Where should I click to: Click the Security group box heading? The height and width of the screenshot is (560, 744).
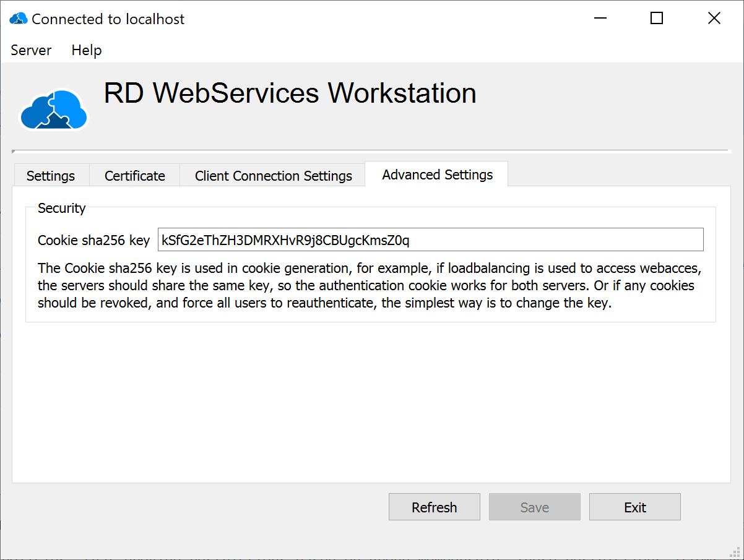click(61, 208)
